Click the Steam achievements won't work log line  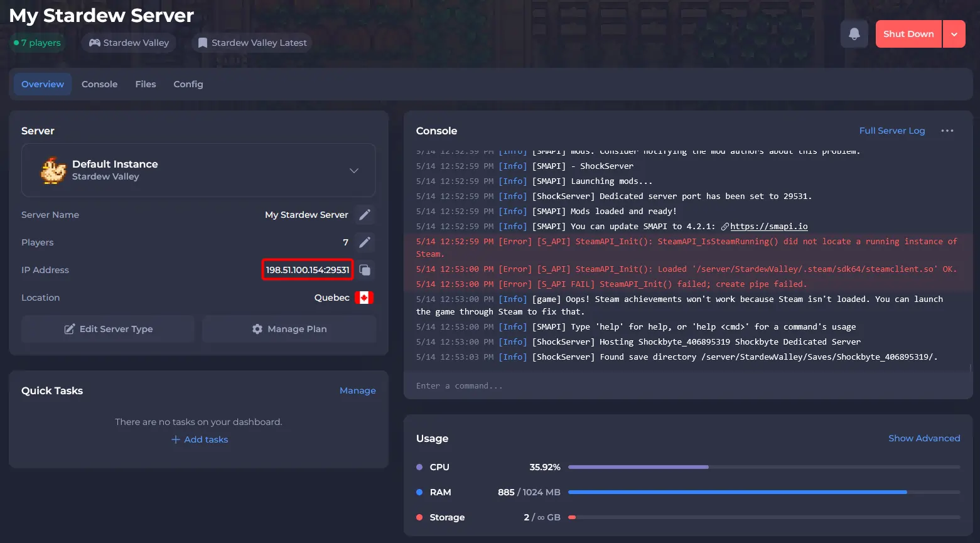(679, 305)
